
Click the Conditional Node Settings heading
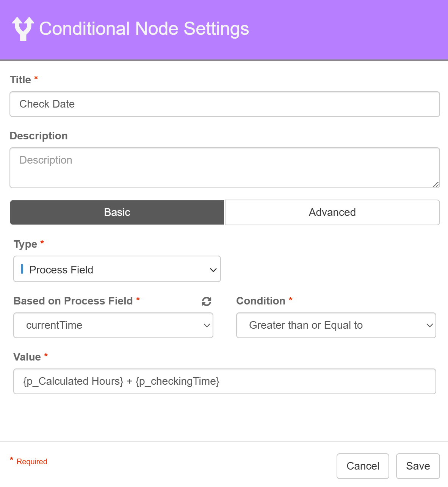pos(144,29)
